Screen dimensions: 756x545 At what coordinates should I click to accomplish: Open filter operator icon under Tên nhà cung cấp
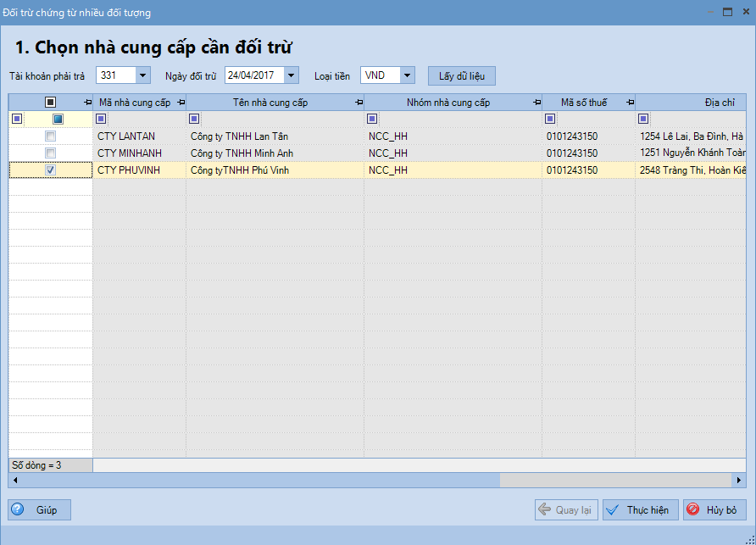(194, 120)
